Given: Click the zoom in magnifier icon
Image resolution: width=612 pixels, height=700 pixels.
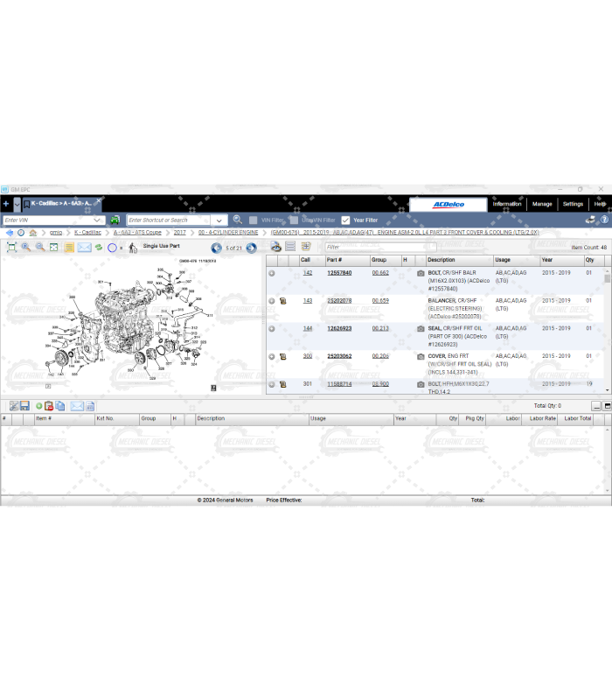Looking at the screenshot, I should (25, 248).
